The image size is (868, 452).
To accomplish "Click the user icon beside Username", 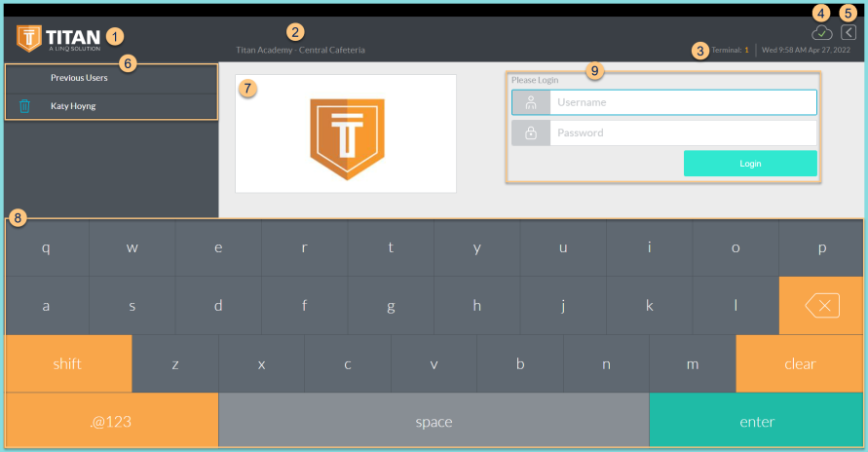I will click(531, 102).
